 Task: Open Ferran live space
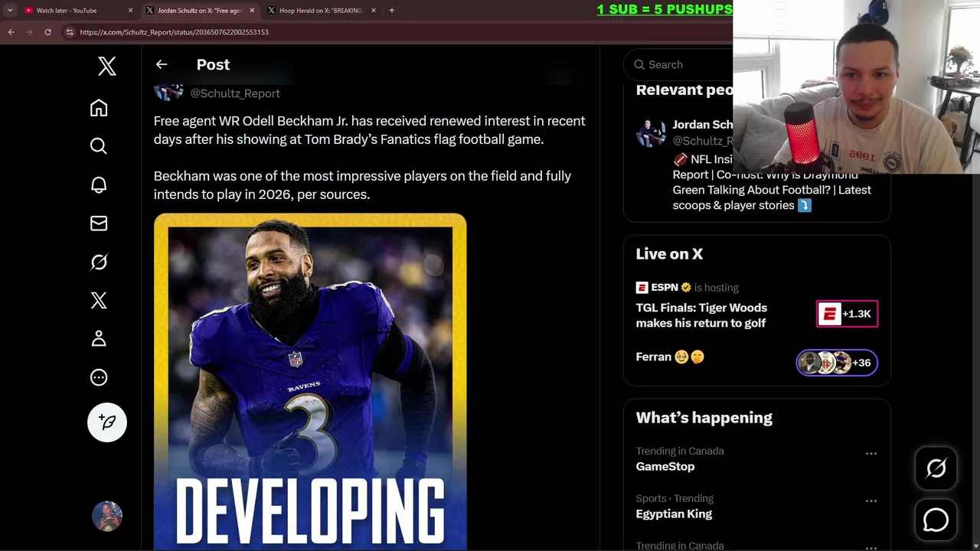[670, 357]
